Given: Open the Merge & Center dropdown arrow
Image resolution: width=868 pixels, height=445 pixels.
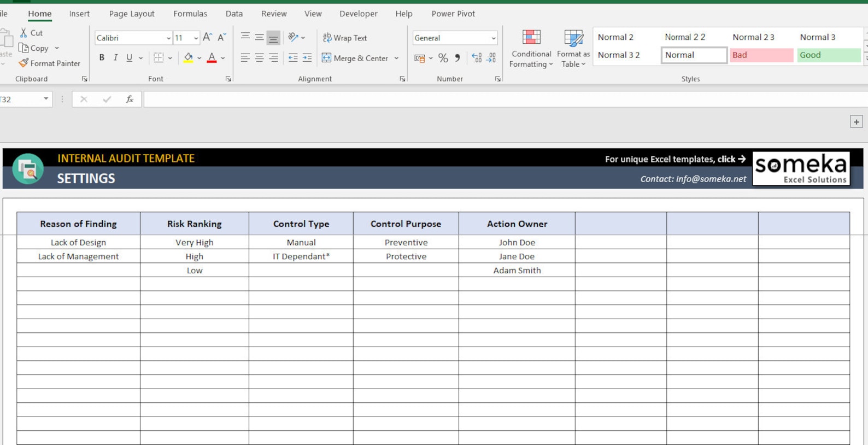Looking at the screenshot, I should pyautogui.click(x=396, y=58).
